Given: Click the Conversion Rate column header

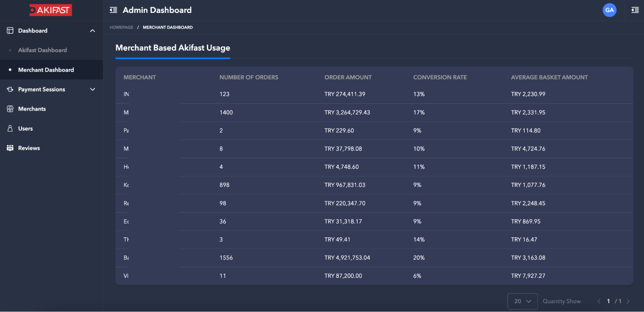Looking at the screenshot, I should click(x=440, y=77).
